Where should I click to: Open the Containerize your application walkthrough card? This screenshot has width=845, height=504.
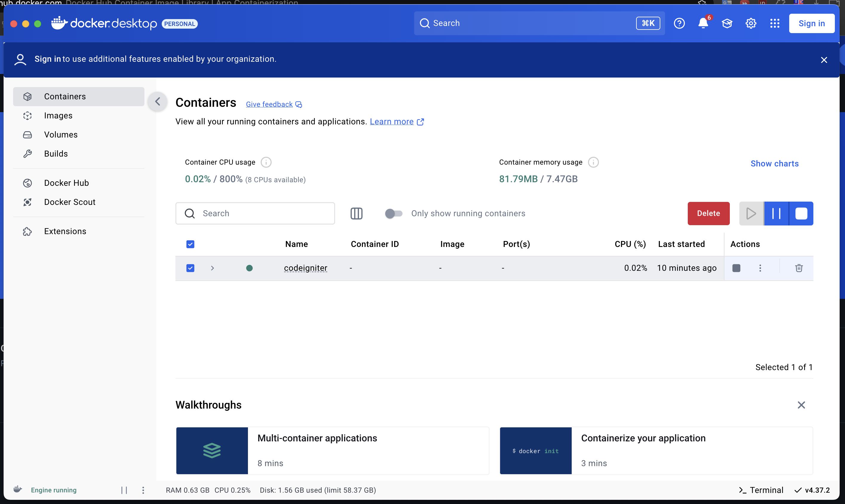(x=656, y=451)
